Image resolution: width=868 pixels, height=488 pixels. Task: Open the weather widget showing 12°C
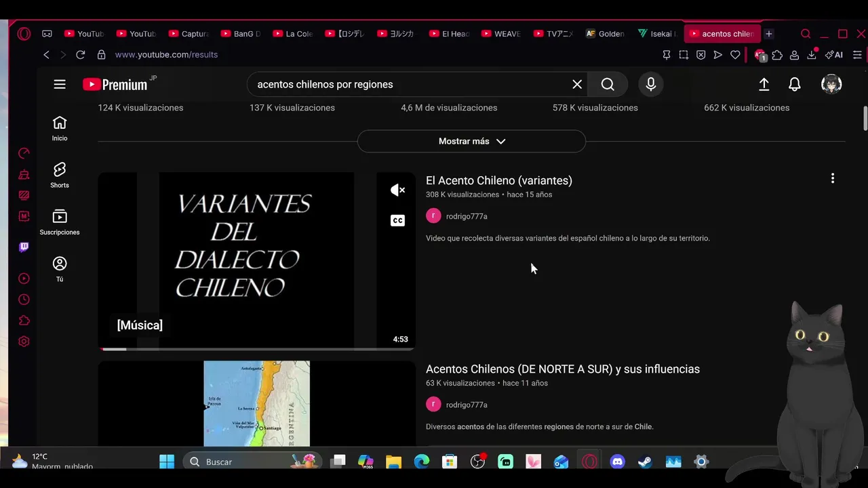pos(53,461)
